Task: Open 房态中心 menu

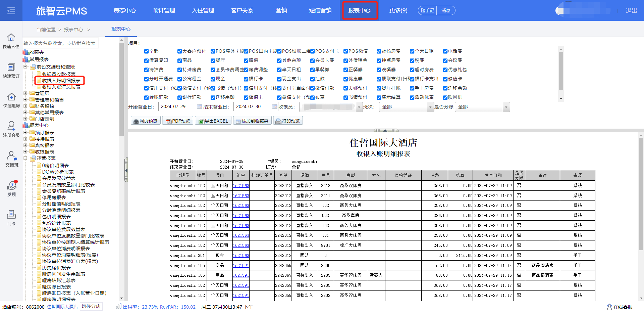Action: (x=124, y=10)
